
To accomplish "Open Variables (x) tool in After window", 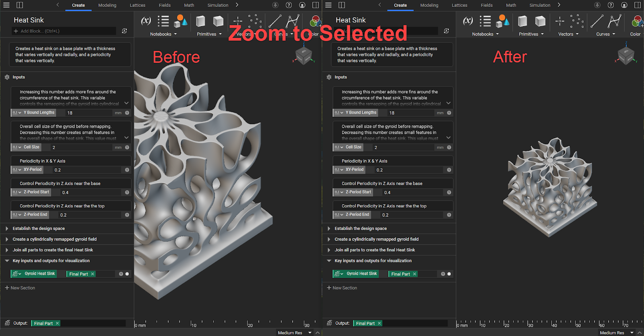I will point(468,21).
